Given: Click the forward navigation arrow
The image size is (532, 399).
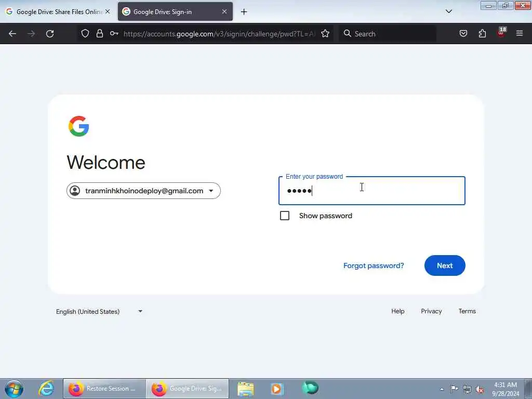Looking at the screenshot, I should click(x=31, y=34).
